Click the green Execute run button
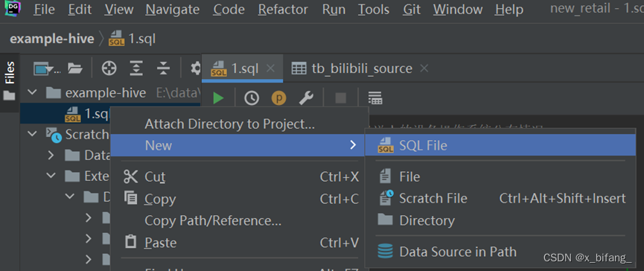 pos(218,98)
